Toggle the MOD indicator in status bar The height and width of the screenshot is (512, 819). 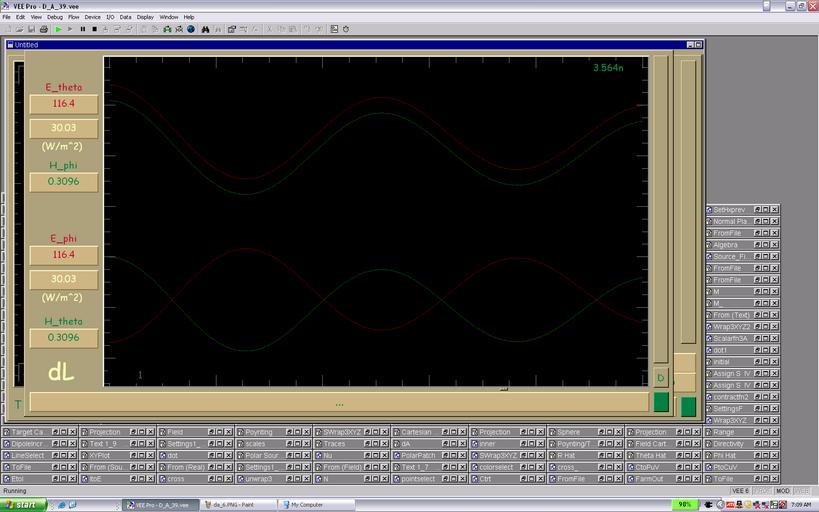783,491
